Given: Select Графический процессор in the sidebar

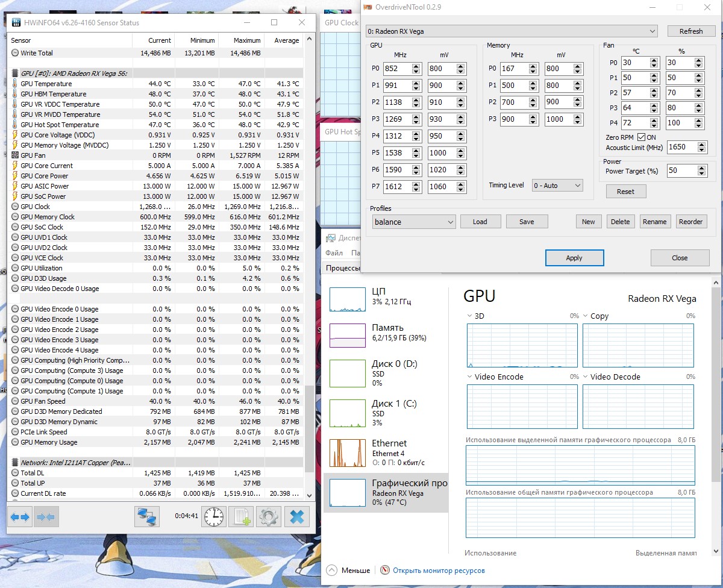Looking at the screenshot, I should tap(386, 492).
